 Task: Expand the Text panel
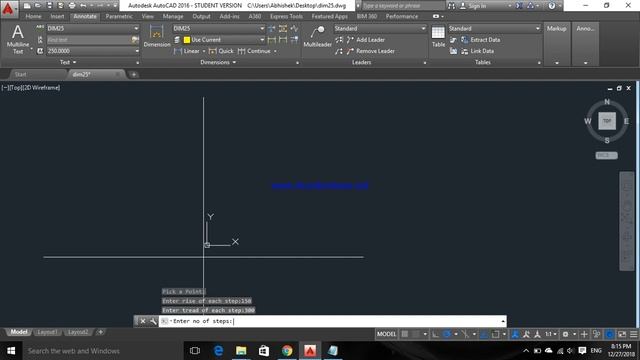68,62
